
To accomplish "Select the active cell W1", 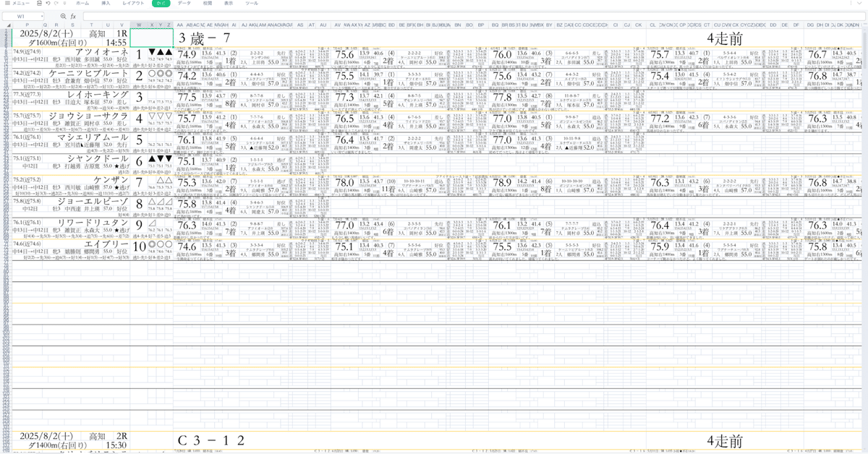I will (152, 38).
